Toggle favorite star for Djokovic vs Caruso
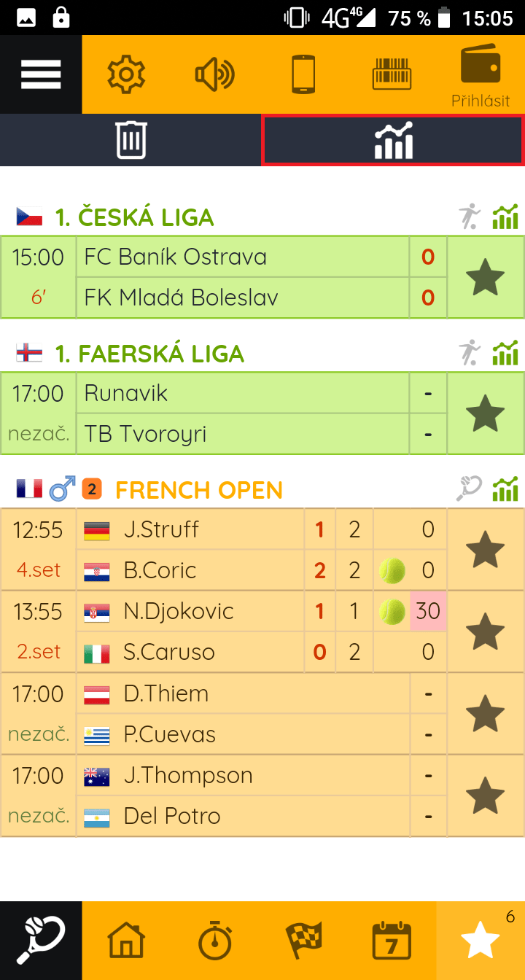525x980 pixels. coord(485,631)
